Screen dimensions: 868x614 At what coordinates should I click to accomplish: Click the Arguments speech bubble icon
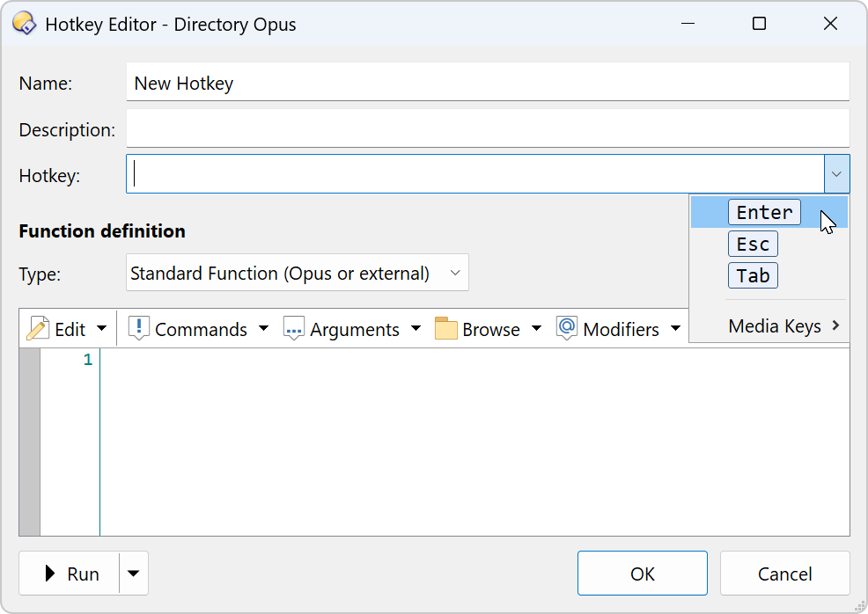click(x=293, y=329)
